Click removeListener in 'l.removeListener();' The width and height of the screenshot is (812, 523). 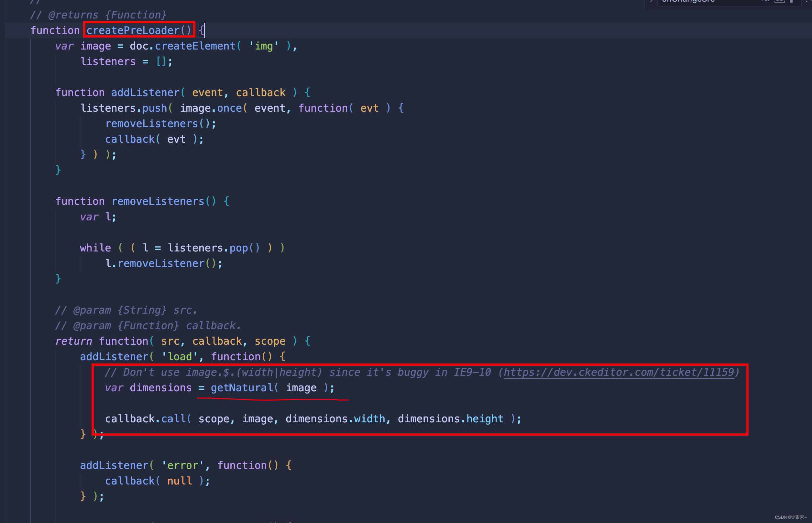[161, 263]
